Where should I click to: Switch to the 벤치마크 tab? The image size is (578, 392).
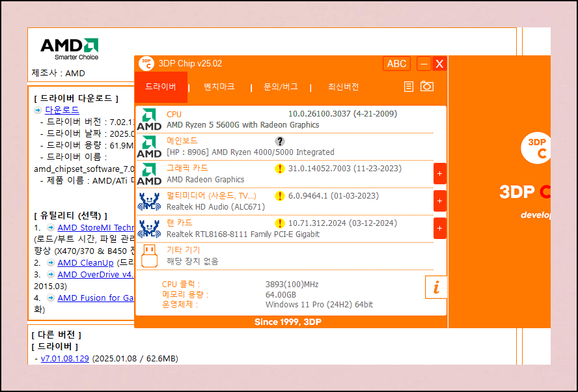[x=219, y=87]
